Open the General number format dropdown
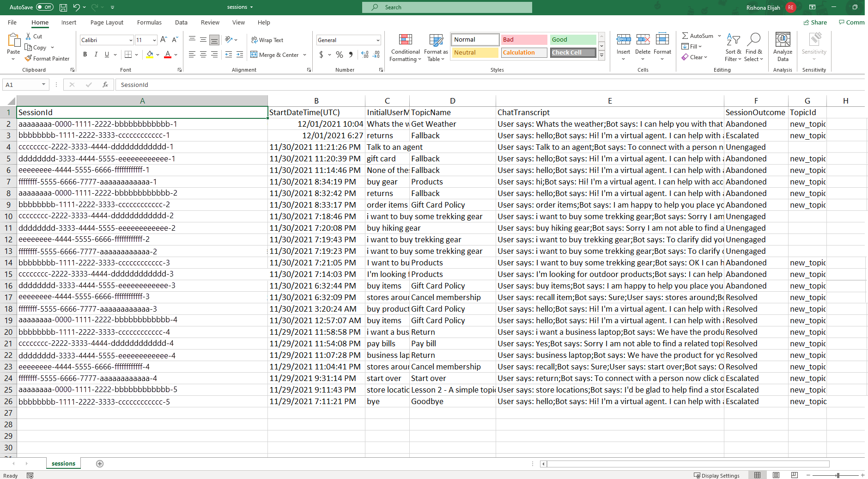 click(x=378, y=40)
